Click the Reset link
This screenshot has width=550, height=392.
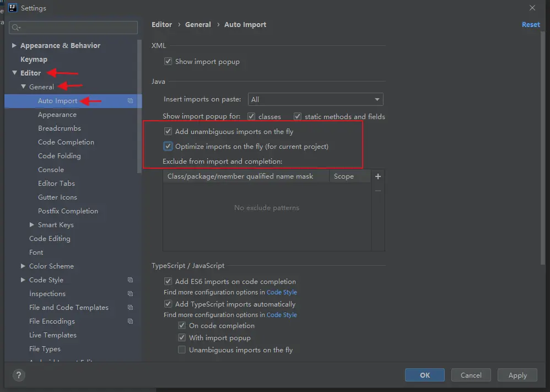(x=531, y=25)
